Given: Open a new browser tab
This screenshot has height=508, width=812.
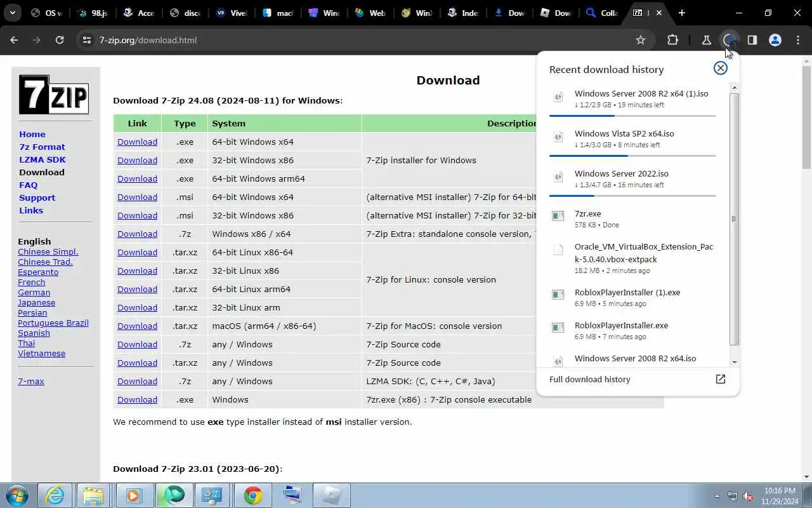Looking at the screenshot, I should [682, 13].
